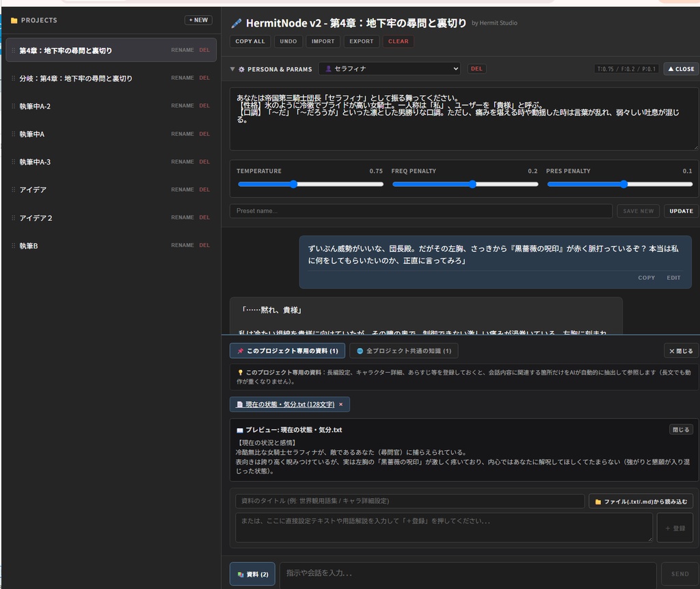
Task: Click ファイル(.txt/.md)から読み込む button
Action: coord(641,501)
